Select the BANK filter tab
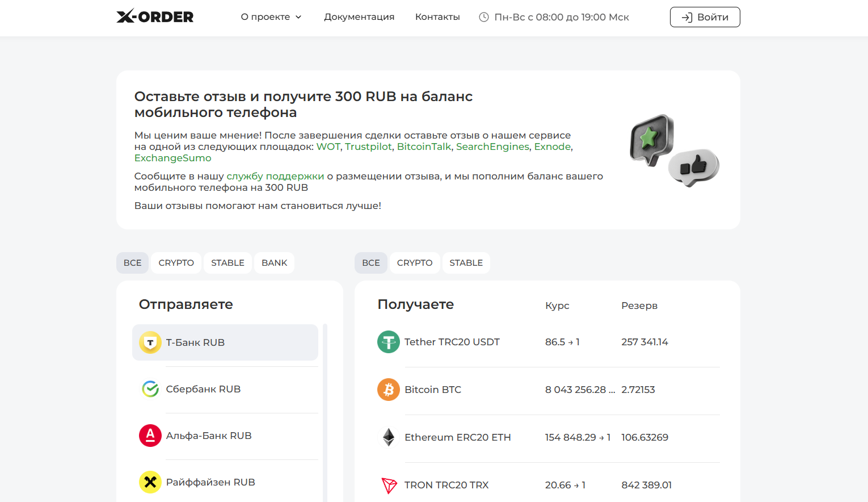Image resolution: width=868 pixels, height=502 pixels. point(274,263)
